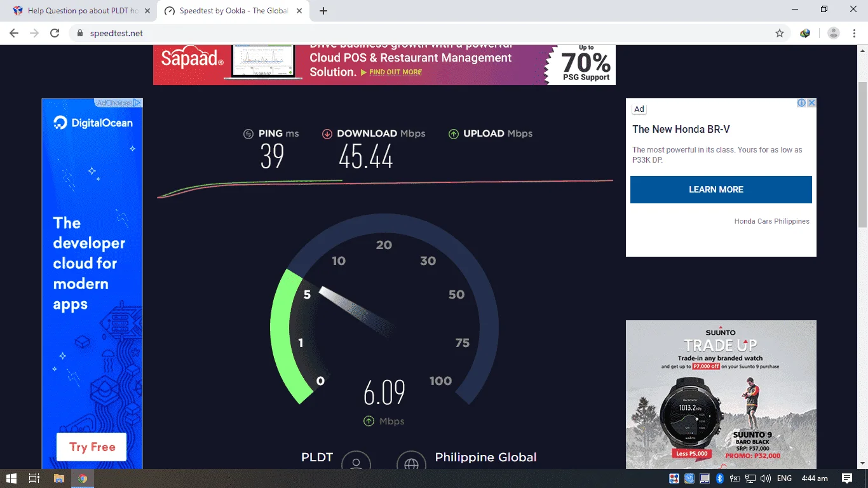This screenshot has width=868, height=488.
Task: Click the ENG language indicator
Action: 784,478
